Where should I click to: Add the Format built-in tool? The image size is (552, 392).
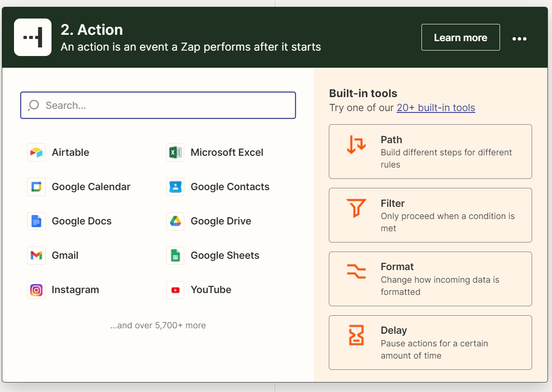(x=430, y=279)
